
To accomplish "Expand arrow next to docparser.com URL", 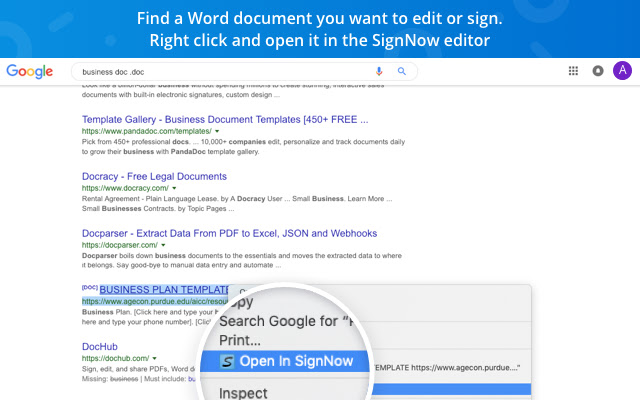I will point(163,245).
